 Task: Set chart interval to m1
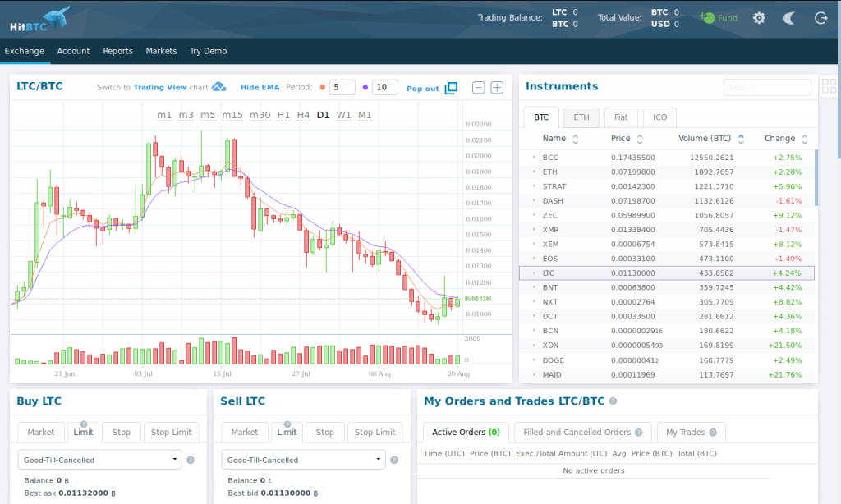(x=164, y=115)
